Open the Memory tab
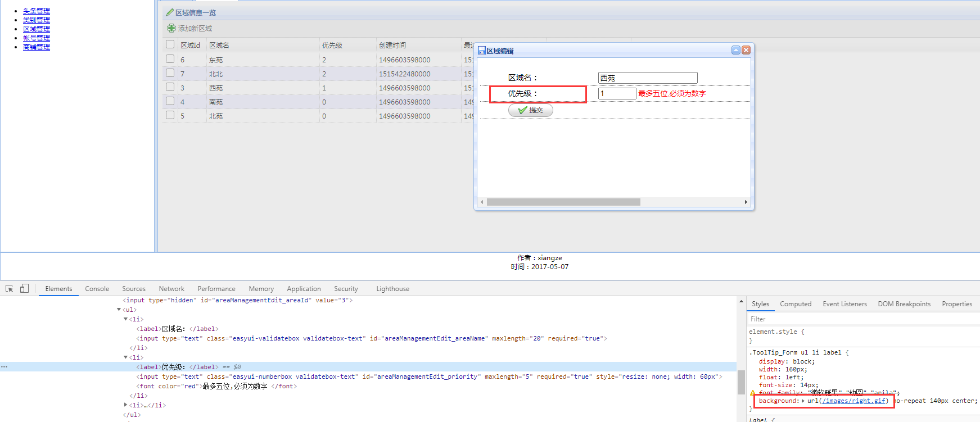This screenshot has height=422, width=980. pyautogui.click(x=261, y=289)
